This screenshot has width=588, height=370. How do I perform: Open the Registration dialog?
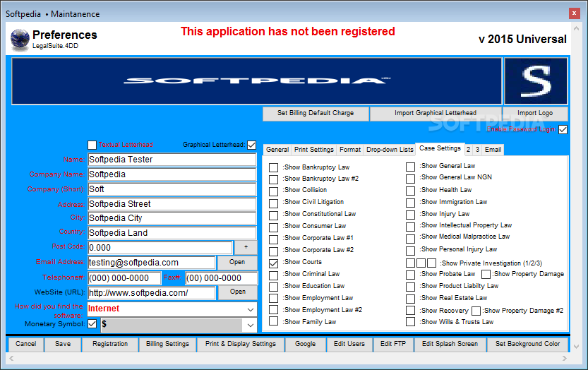pos(110,344)
